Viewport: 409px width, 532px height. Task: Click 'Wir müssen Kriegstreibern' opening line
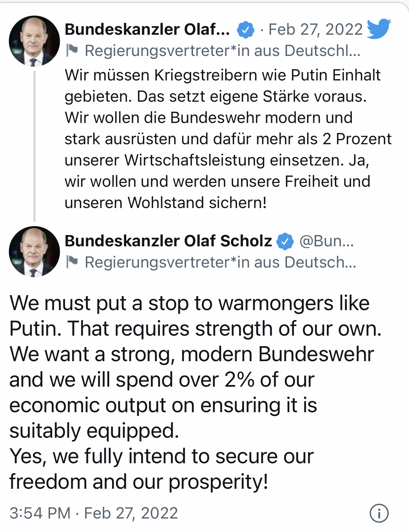coord(222,75)
